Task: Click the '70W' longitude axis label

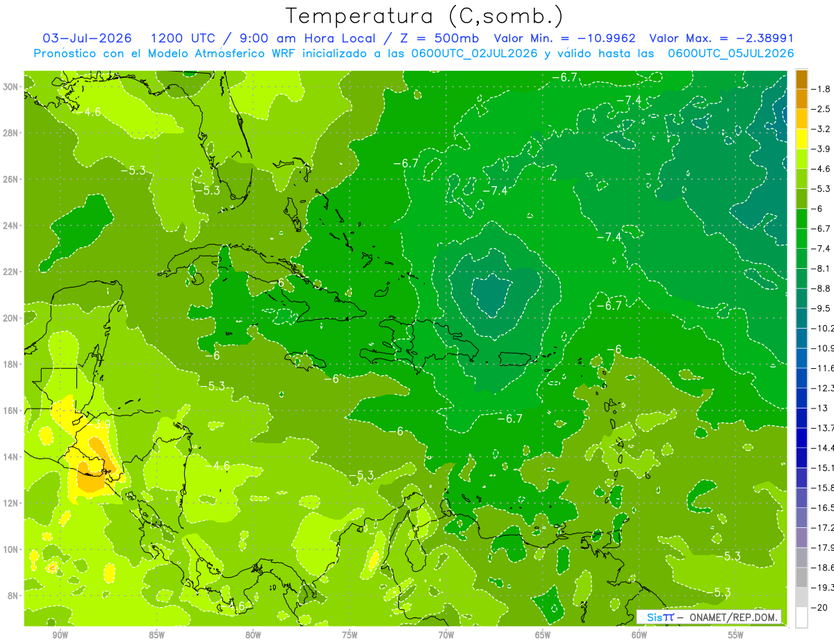Action: click(x=446, y=635)
